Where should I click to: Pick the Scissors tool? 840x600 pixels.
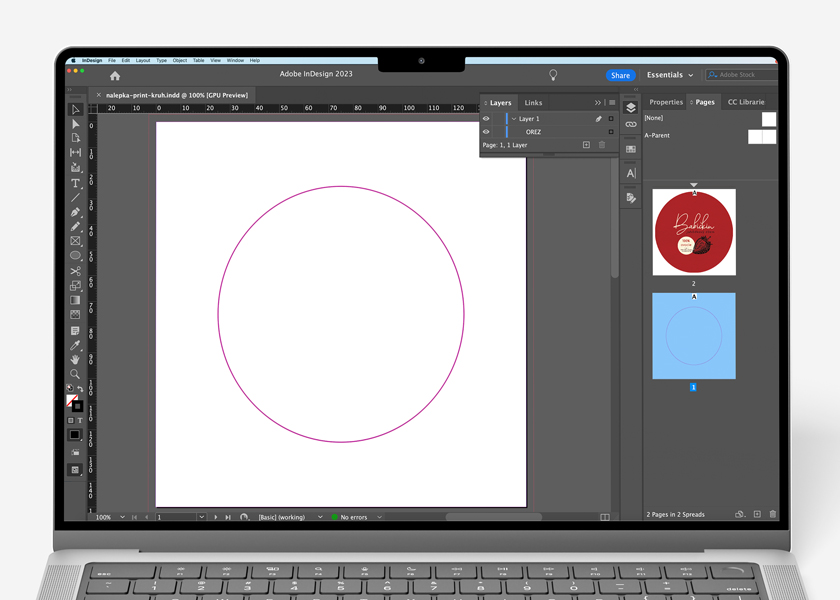pyautogui.click(x=75, y=271)
